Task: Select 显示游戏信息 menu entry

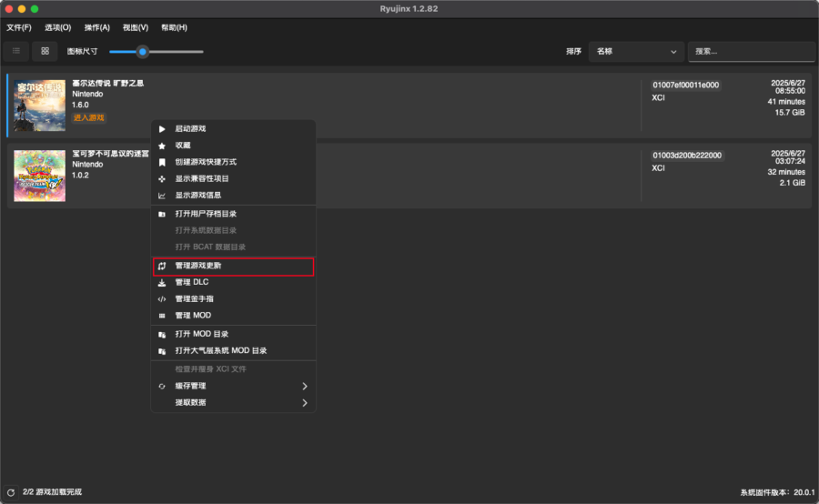Action: (234, 196)
